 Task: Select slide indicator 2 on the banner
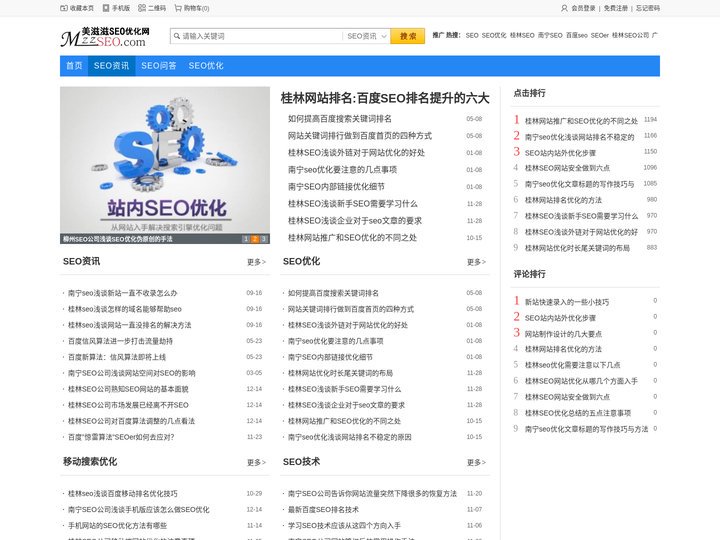255,239
